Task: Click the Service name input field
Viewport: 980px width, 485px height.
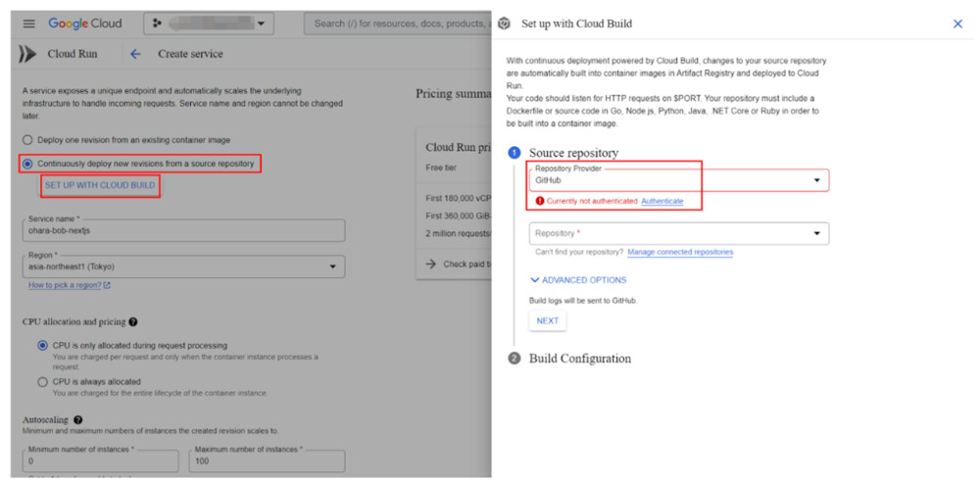Action: click(x=184, y=230)
